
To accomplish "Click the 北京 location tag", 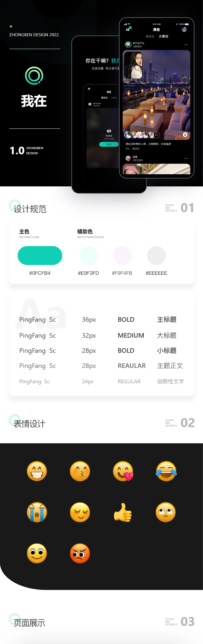I will tap(136, 149).
